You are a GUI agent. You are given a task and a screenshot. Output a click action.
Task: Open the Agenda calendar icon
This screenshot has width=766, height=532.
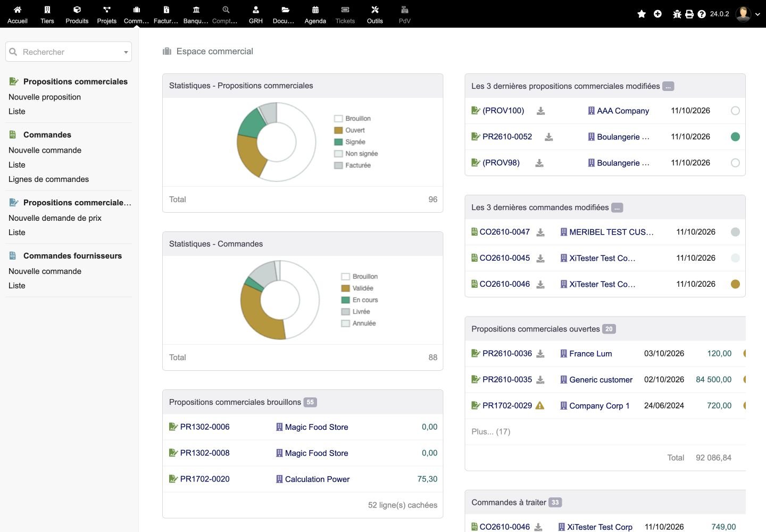(x=315, y=10)
